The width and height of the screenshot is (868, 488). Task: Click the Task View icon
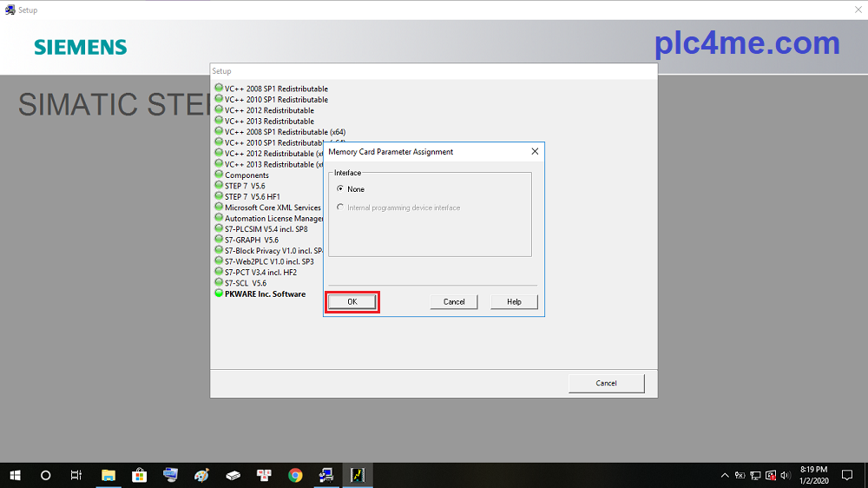(x=76, y=475)
